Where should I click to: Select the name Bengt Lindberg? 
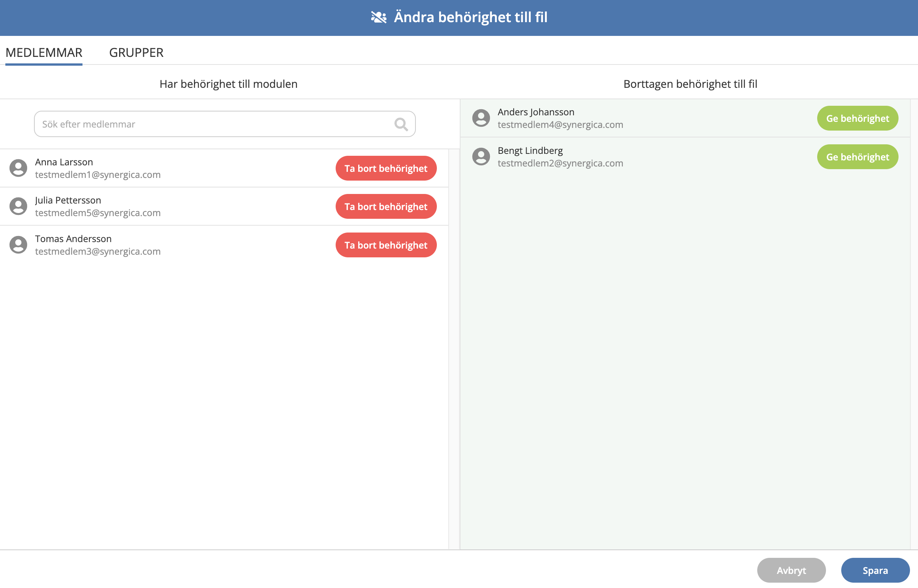[x=530, y=150]
